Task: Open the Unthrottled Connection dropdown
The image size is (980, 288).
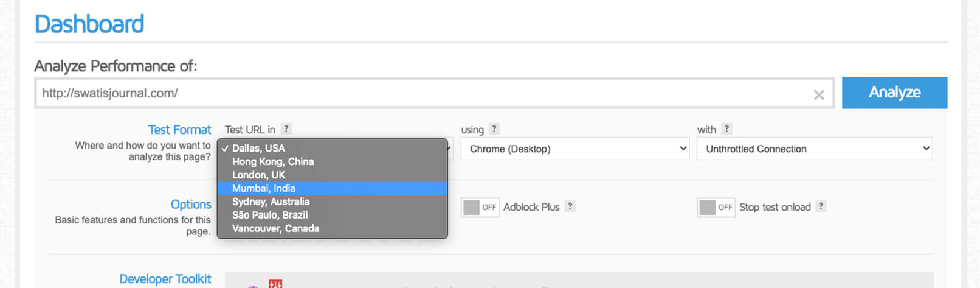Action: 815,149
